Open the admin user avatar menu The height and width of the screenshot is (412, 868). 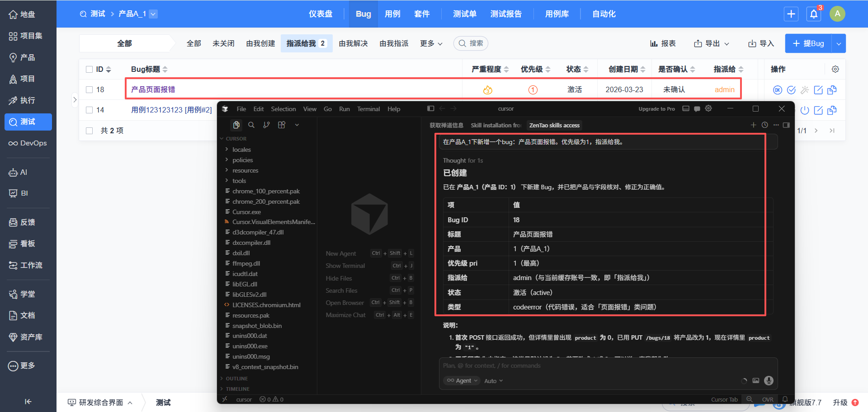[x=837, y=14]
